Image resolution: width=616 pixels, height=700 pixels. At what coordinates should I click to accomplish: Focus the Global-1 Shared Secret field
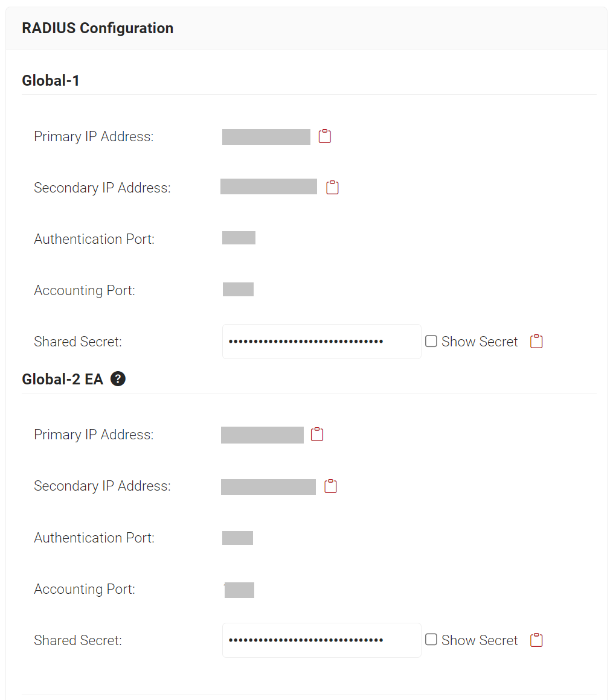tap(321, 342)
